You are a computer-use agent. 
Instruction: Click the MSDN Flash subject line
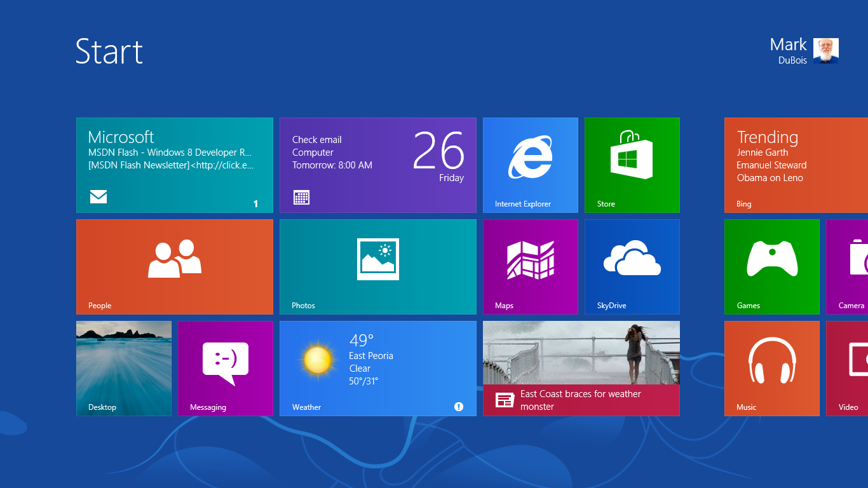tap(170, 152)
